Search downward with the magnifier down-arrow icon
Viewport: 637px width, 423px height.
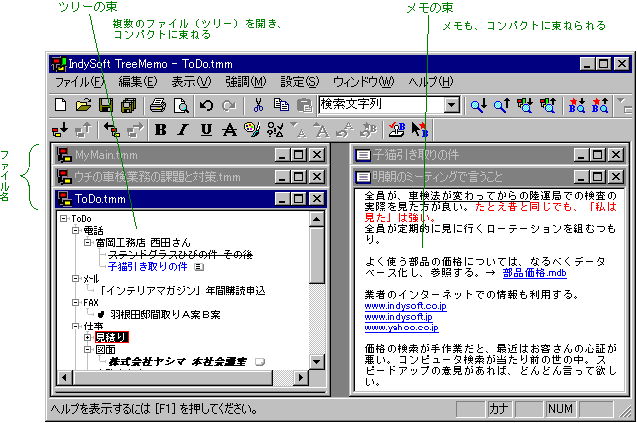click(x=479, y=105)
